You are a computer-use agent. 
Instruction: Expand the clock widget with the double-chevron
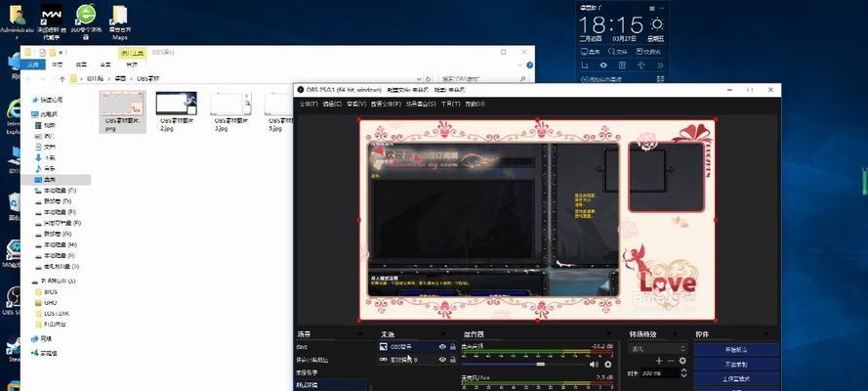pos(660,65)
